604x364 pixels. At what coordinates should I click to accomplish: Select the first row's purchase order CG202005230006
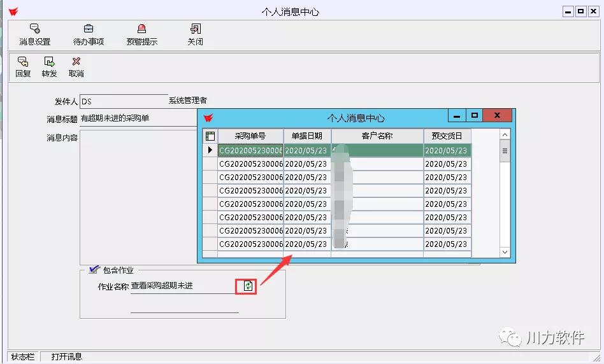pos(250,150)
